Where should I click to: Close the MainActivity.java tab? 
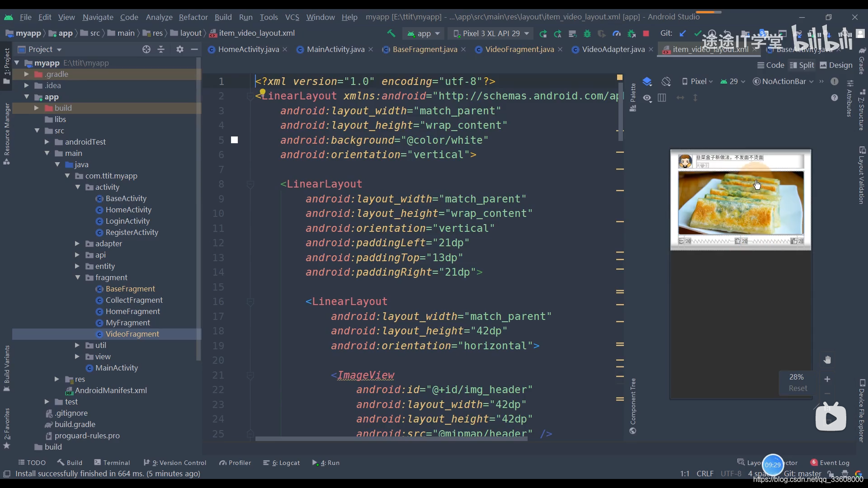click(371, 49)
